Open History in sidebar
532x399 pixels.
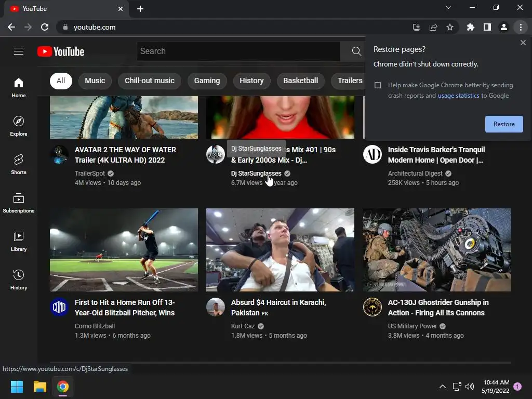coord(19,280)
